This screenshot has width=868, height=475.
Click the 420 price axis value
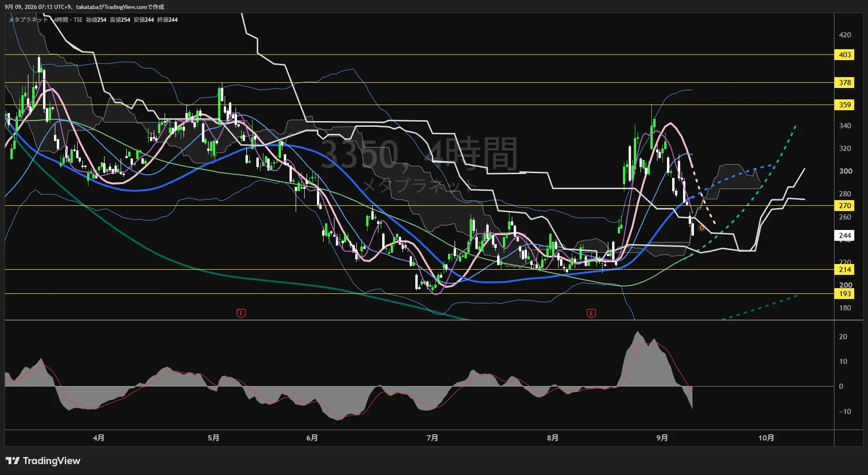(845, 35)
